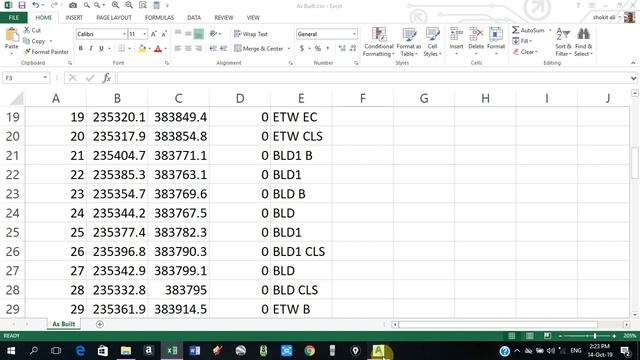
Task: Cut the selection with scissors icon
Action: 32,30
